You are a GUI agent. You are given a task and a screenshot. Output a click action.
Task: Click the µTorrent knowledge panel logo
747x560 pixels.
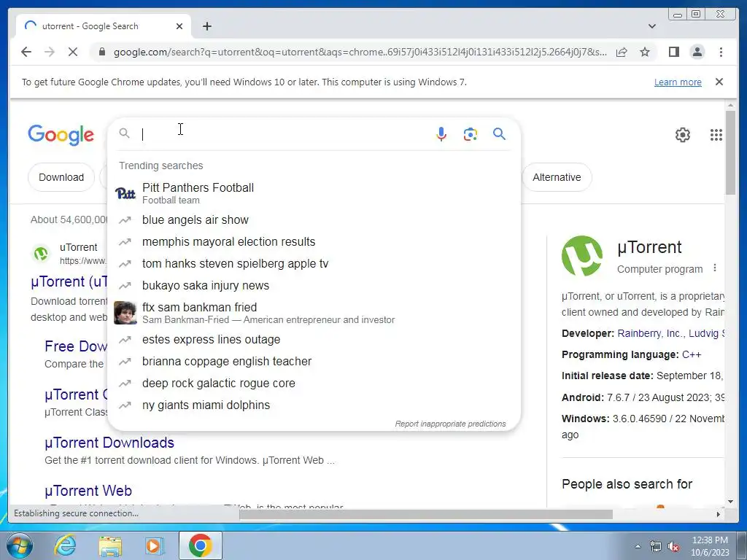(581, 256)
